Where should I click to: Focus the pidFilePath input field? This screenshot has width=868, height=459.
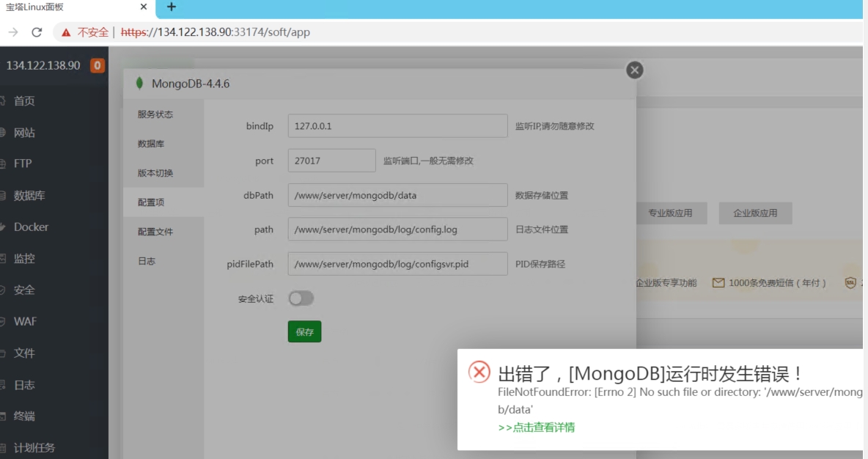click(397, 264)
